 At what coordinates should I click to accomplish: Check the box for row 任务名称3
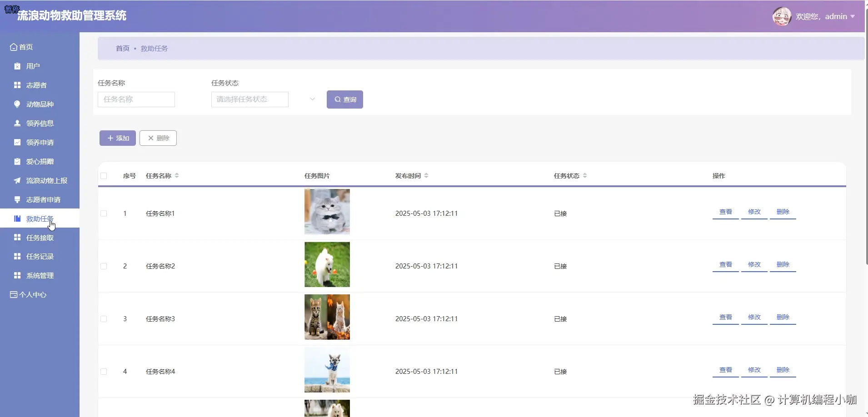point(104,319)
